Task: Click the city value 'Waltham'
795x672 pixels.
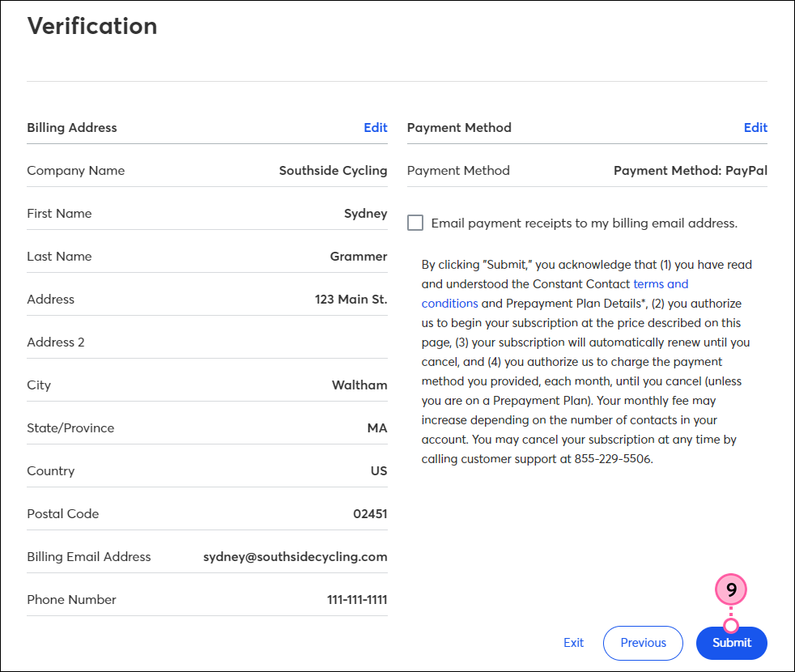Action: (359, 385)
